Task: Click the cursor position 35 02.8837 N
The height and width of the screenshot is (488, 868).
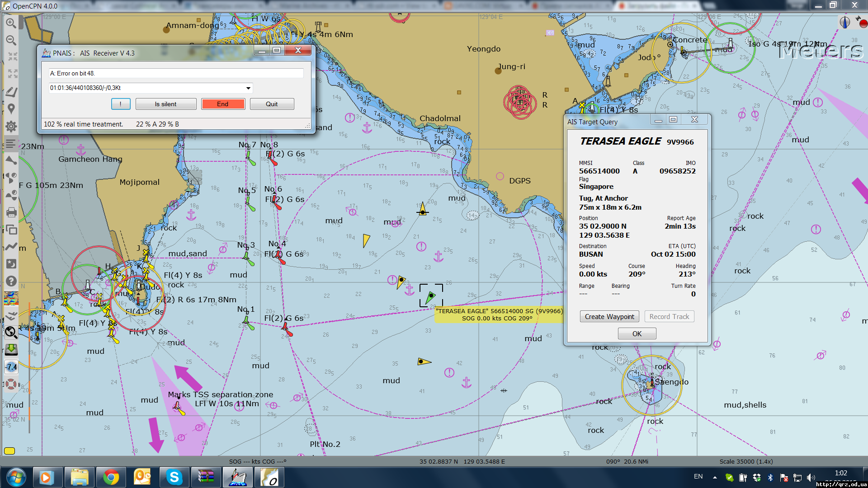Action: point(439,461)
